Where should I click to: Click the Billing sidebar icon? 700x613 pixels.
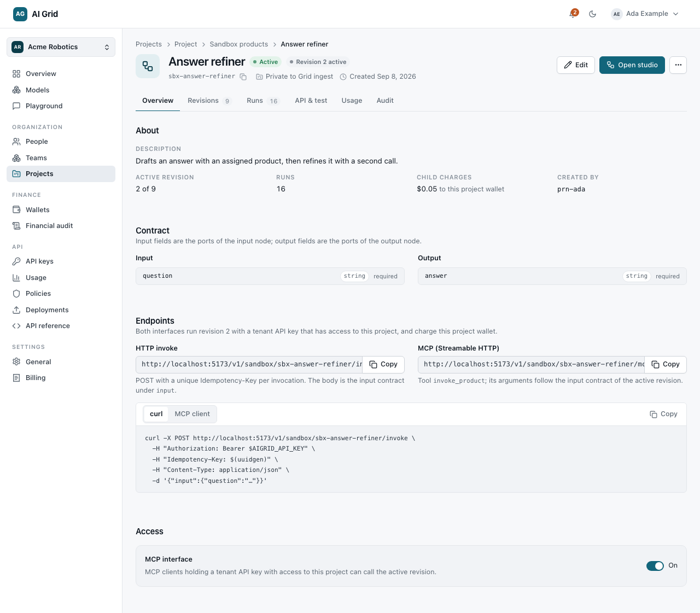point(16,378)
